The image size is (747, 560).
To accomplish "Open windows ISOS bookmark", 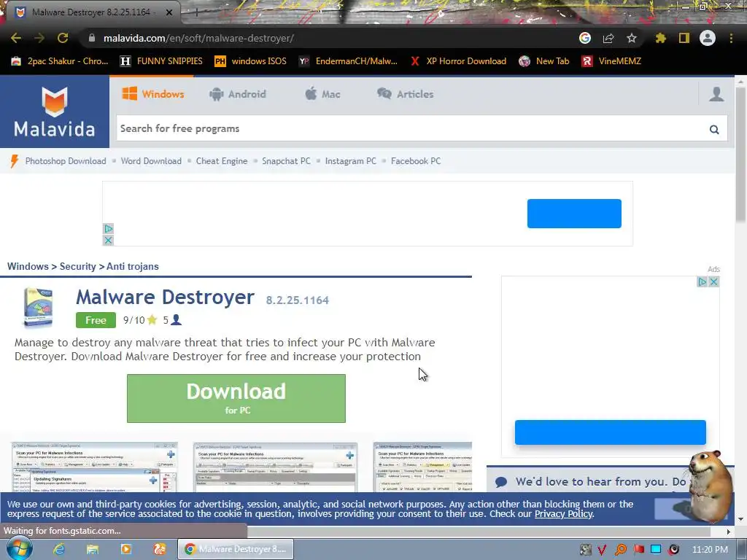I will click(251, 61).
